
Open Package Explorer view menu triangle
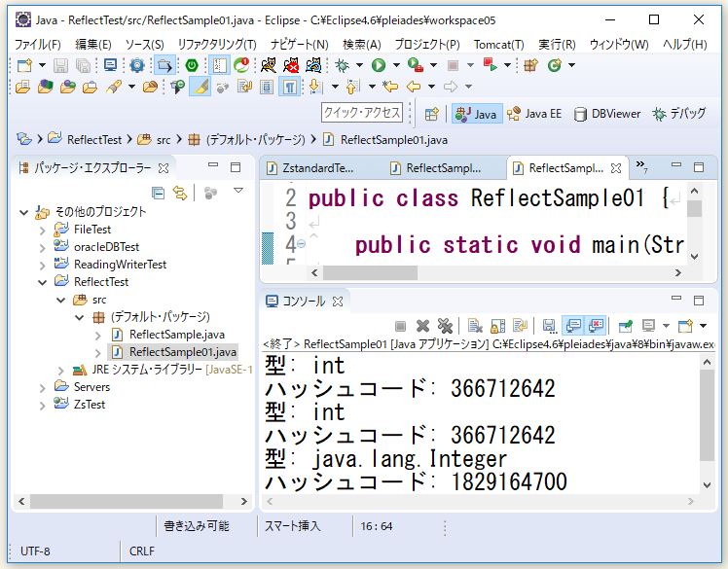click(x=238, y=191)
